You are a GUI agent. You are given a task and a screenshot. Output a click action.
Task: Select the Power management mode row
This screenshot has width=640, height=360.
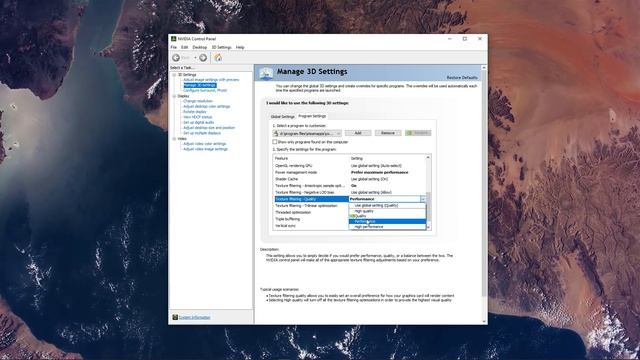349,172
